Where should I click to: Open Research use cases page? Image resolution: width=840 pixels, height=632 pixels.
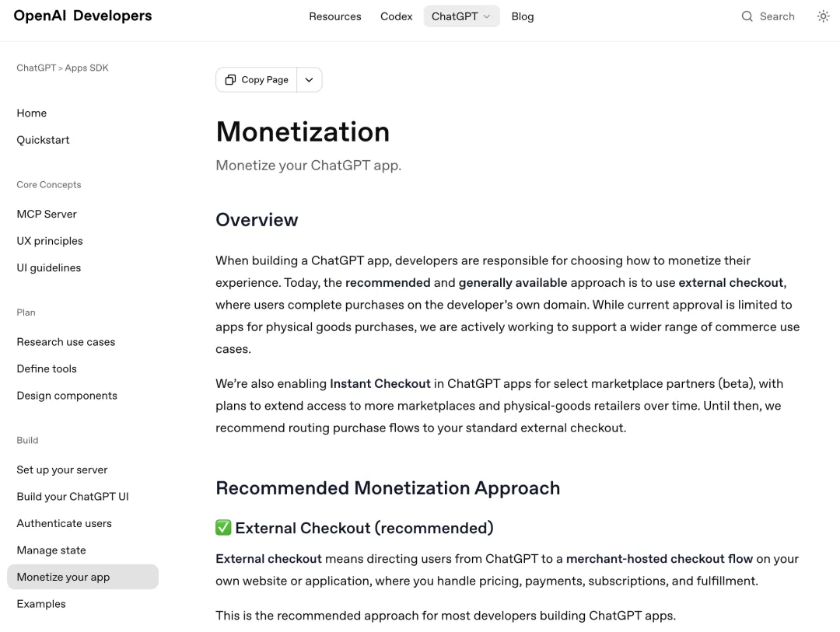tap(66, 342)
